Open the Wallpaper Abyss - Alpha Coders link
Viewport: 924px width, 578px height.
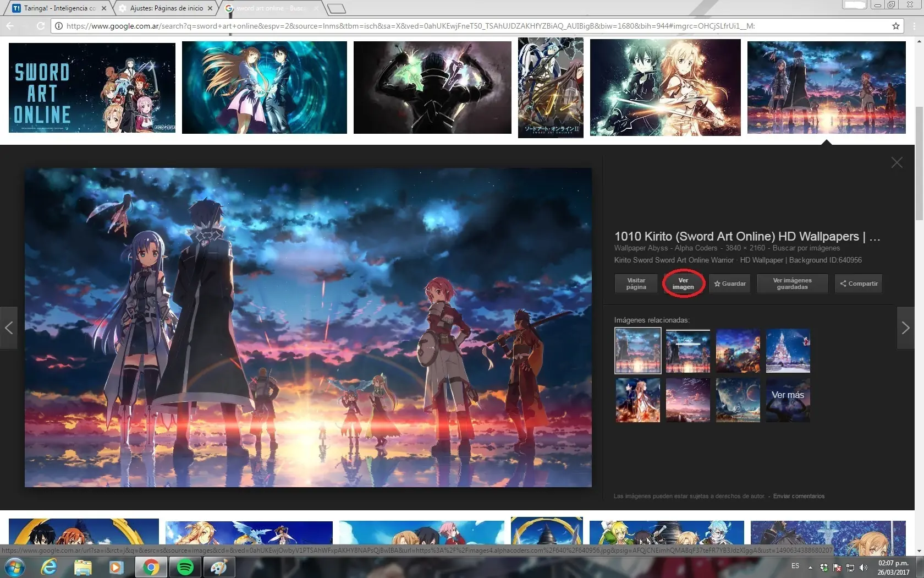(665, 248)
